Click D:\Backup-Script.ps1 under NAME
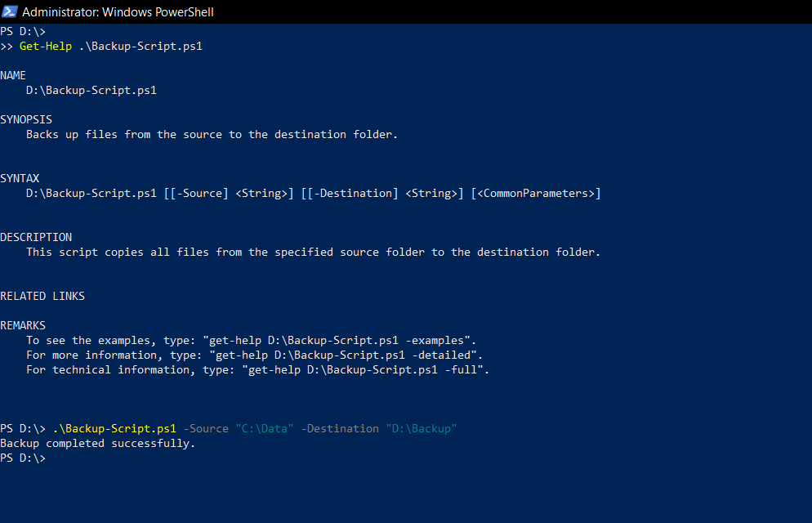Screen dimensions: 812x523 point(91,90)
